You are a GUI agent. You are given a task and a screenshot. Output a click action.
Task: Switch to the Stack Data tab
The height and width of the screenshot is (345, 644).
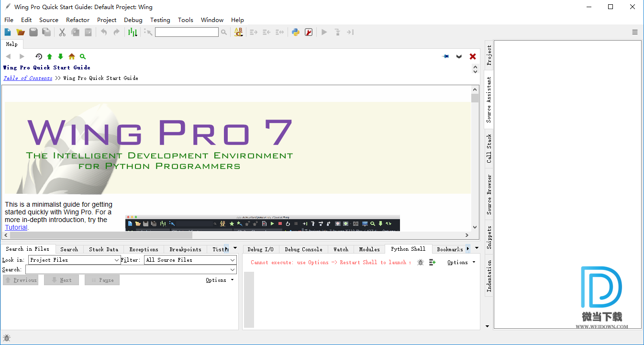pos(103,249)
